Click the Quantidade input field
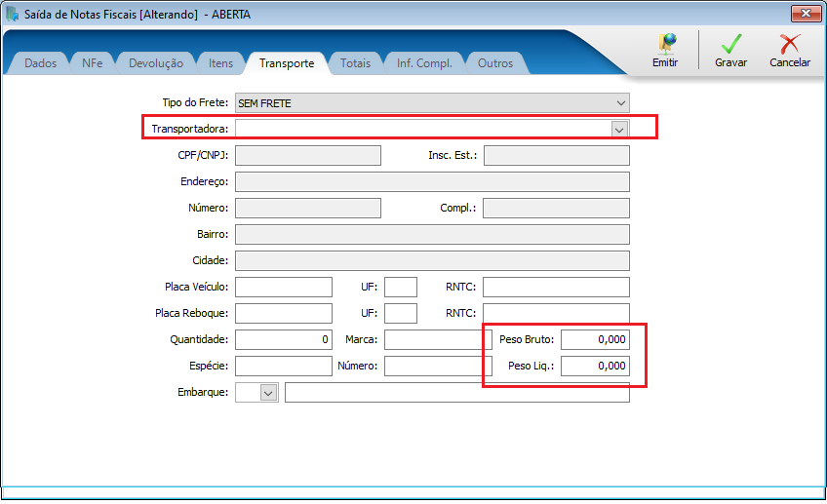827x504 pixels. [x=284, y=339]
